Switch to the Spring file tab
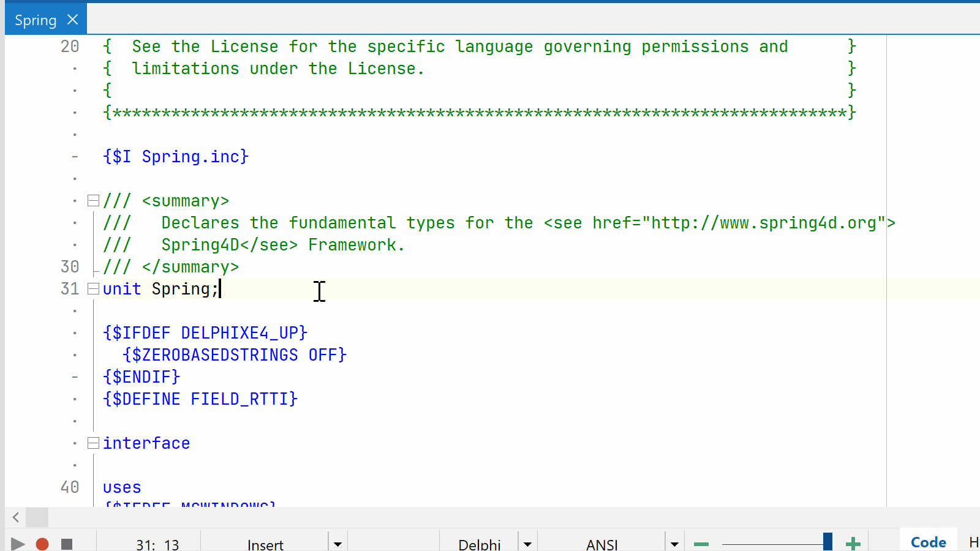This screenshot has height=551, width=980. [x=36, y=20]
